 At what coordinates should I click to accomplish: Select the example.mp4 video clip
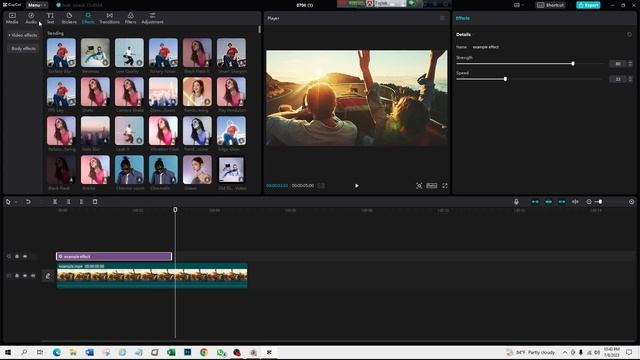point(152,276)
